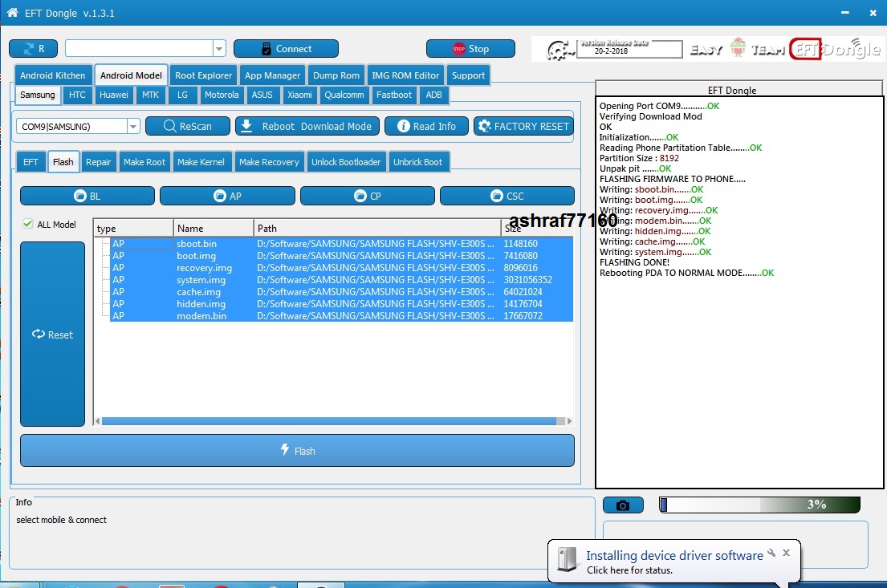This screenshot has width=887, height=588.
Task: Select the ADB tab
Action: pyautogui.click(x=434, y=95)
